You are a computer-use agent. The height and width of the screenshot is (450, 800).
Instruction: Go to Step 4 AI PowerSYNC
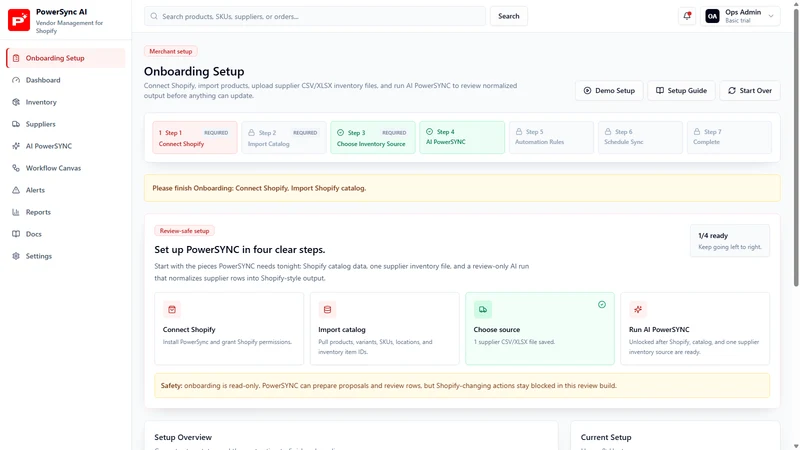click(462, 138)
